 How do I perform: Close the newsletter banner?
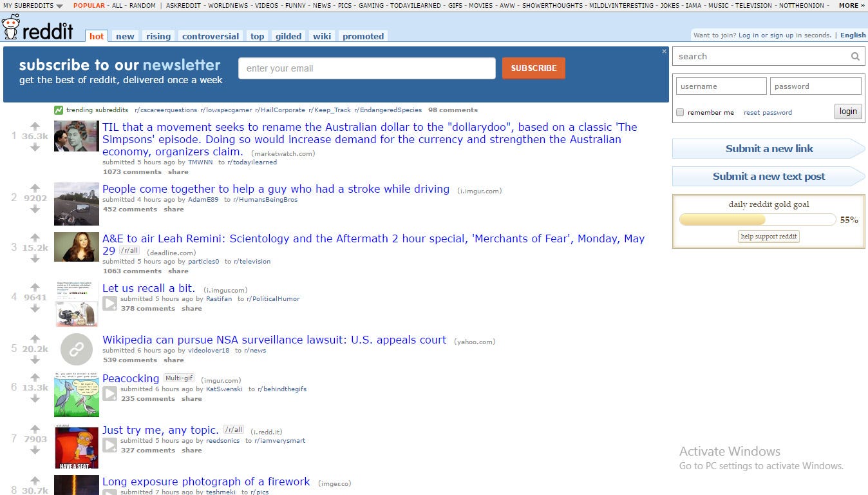(x=665, y=51)
